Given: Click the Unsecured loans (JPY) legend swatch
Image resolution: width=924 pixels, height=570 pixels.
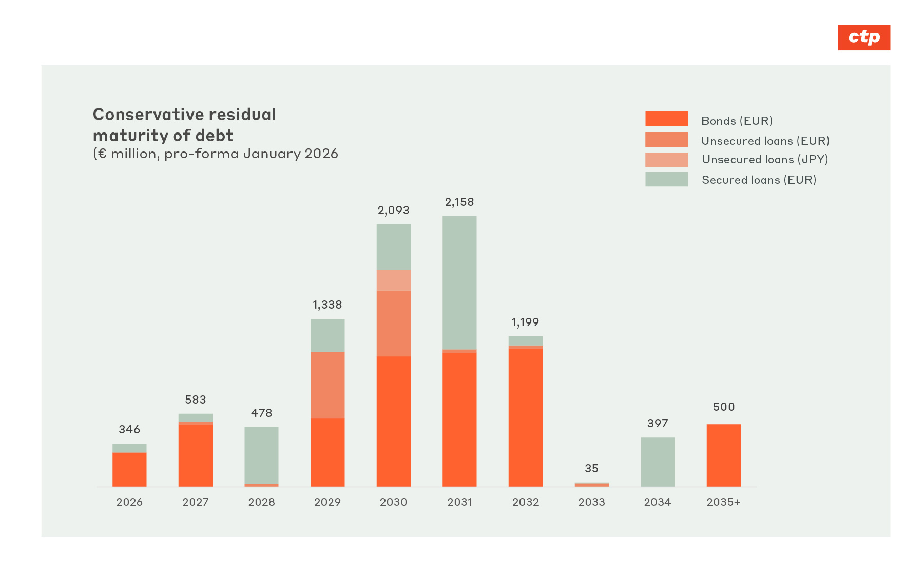Looking at the screenshot, I should point(666,160).
